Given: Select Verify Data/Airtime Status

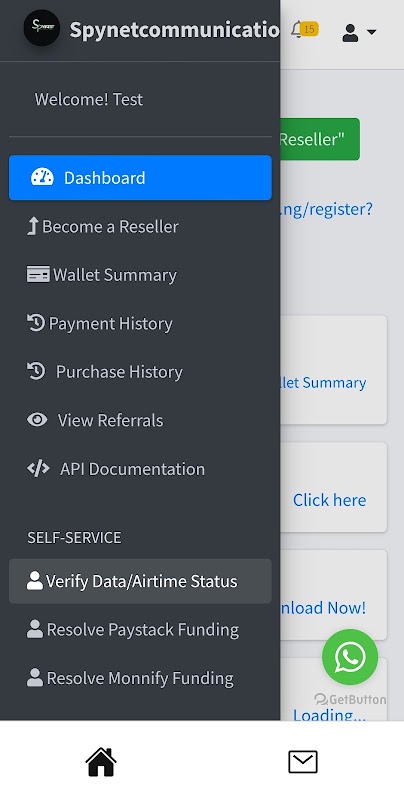Looking at the screenshot, I should (x=140, y=581).
